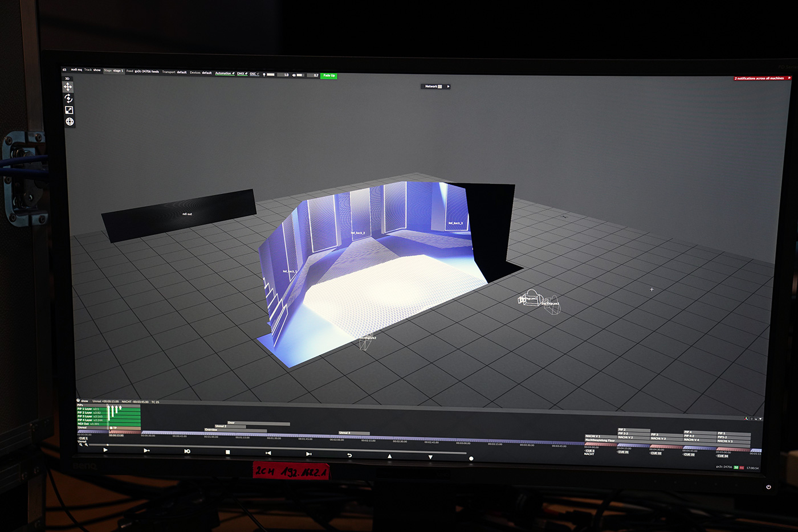The width and height of the screenshot is (798, 532).
Task: Click the return/loop arrow transport icon
Action: click(x=349, y=455)
